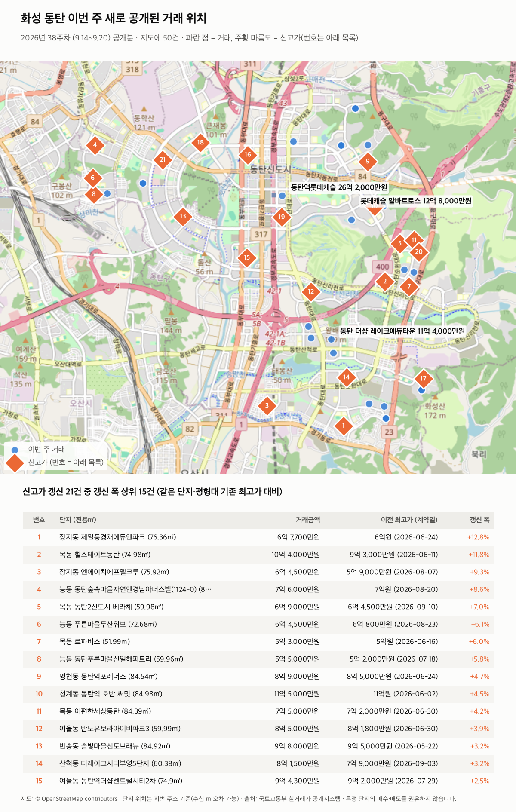Select row 능동 동탄푸른마을신일해피트리 (59.96㎡)
Viewport: 516px width, 812px height.
click(258, 659)
